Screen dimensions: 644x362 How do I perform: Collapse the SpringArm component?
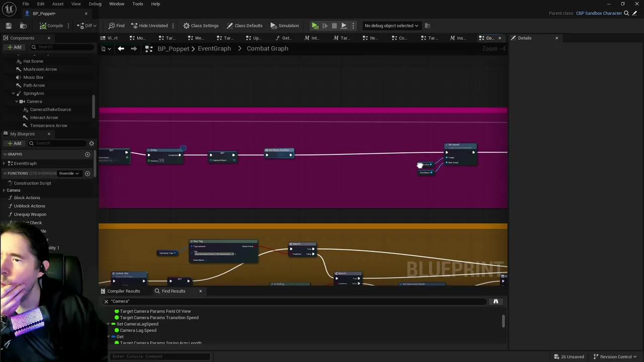[x=14, y=94]
